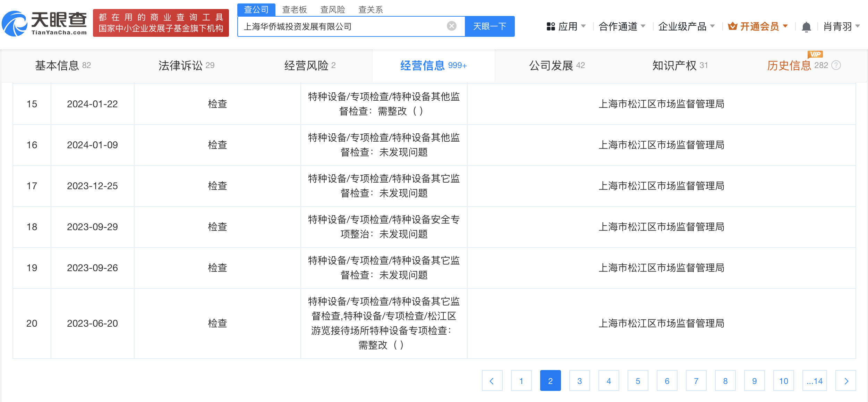Image resolution: width=868 pixels, height=402 pixels.
Task: Open notifications bell icon
Action: click(x=806, y=27)
